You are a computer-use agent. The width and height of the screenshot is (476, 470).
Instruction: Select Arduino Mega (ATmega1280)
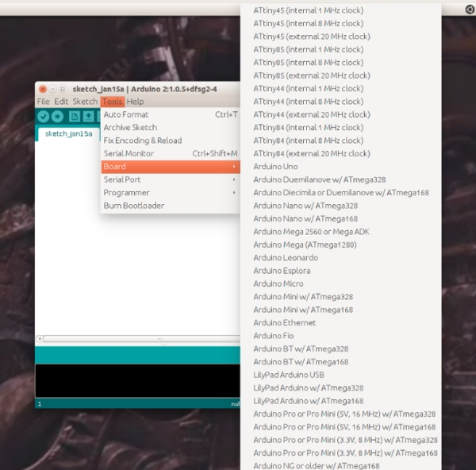[341, 245]
